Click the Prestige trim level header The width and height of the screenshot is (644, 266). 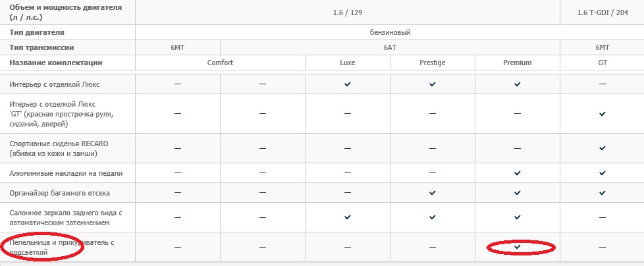(433, 63)
